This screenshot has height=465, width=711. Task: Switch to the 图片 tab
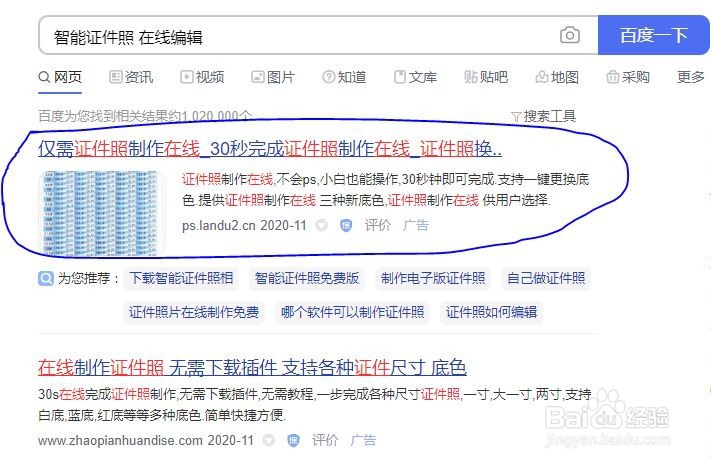pos(273,77)
